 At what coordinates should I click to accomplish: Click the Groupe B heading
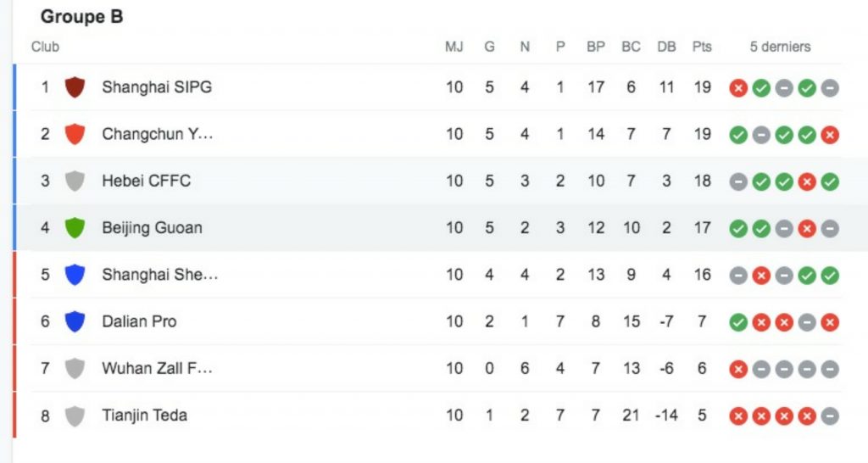[x=81, y=17]
